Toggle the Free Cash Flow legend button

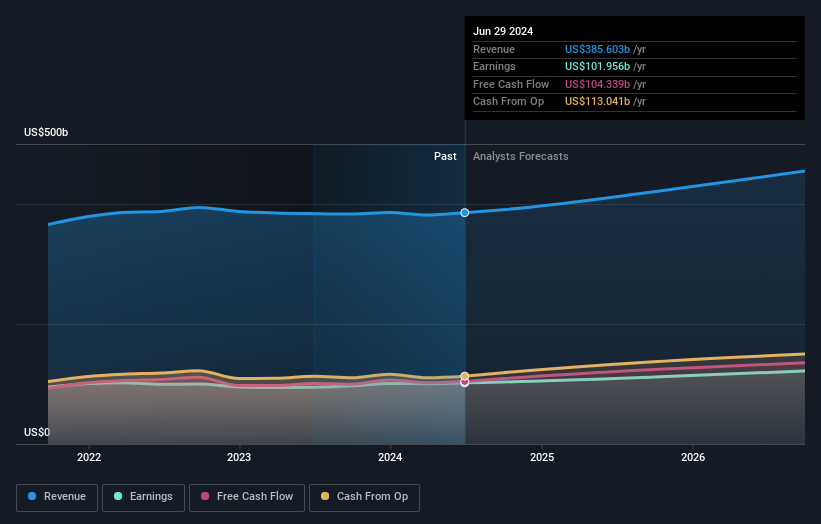pyautogui.click(x=247, y=497)
